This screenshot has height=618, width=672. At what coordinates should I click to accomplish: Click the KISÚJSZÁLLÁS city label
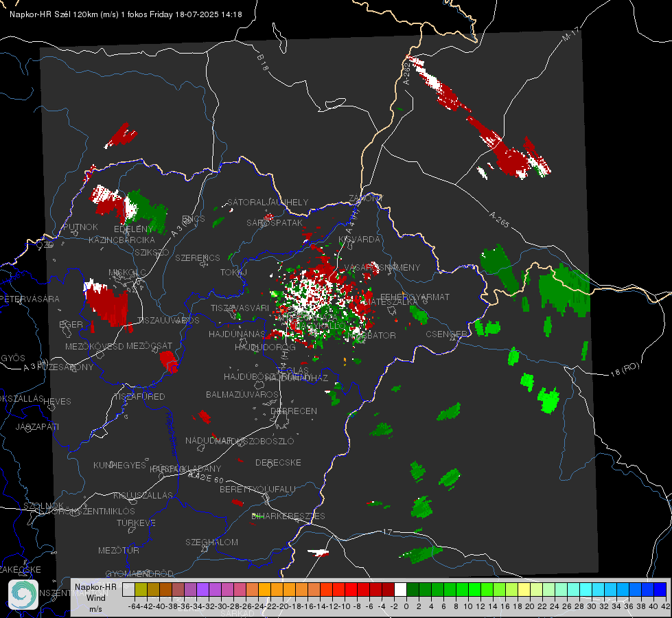[x=143, y=495]
